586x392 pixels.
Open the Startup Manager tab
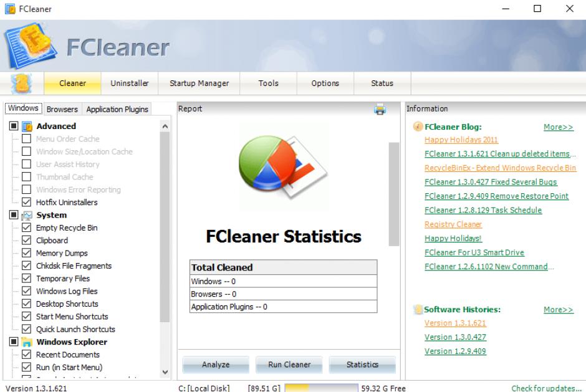coord(199,84)
